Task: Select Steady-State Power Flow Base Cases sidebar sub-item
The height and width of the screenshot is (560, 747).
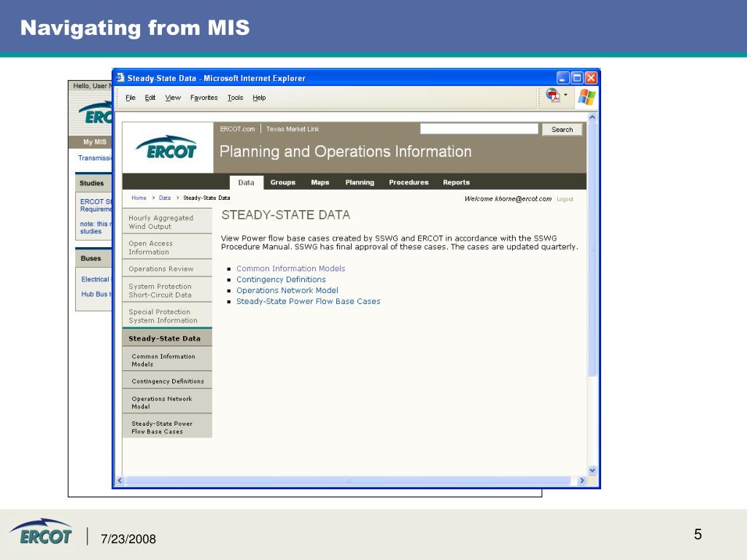Action: (x=167, y=427)
